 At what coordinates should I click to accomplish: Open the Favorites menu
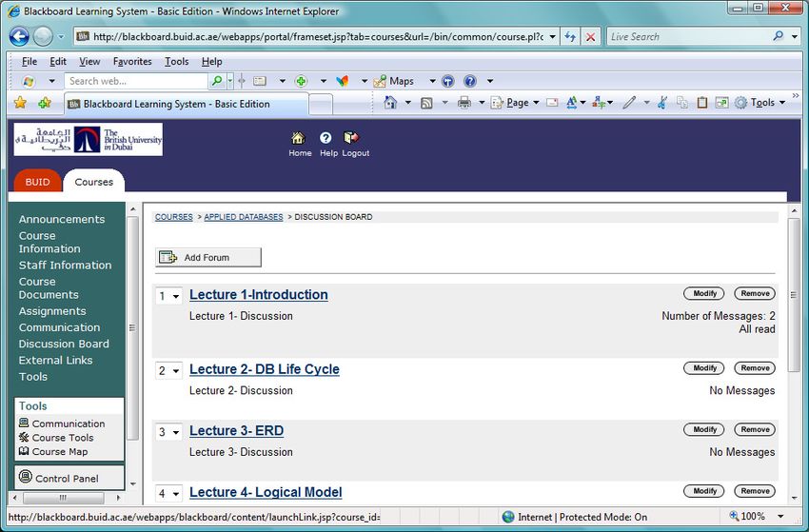[132, 62]
